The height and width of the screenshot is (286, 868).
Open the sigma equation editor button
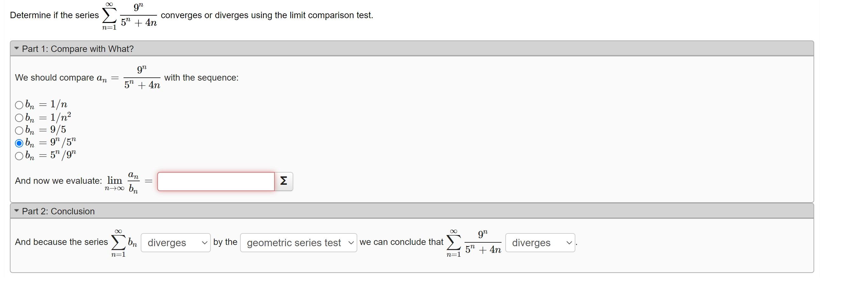pyautogui.click(x=283, y=181)
